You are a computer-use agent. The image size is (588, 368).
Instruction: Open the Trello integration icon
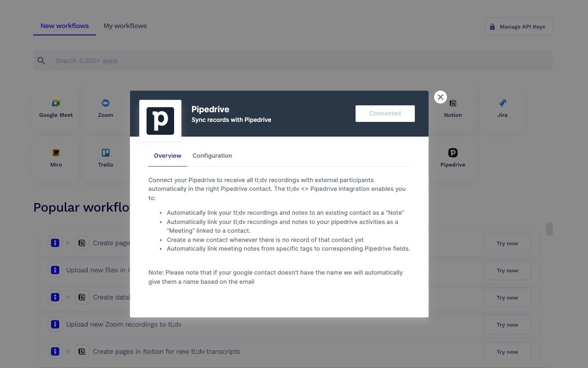click(105, 153)
